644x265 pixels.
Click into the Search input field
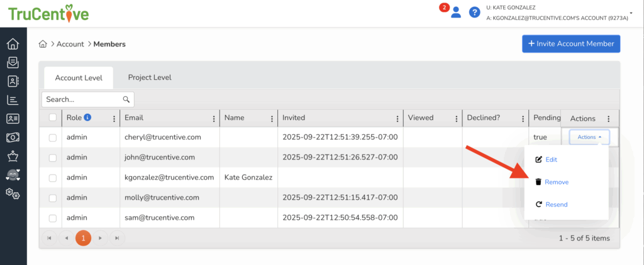pyautogui.click(x=82, y=99)
